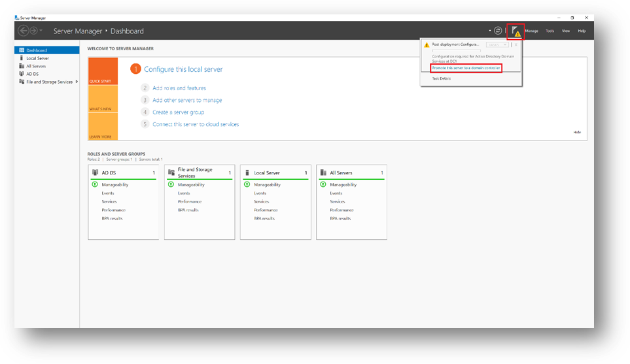This screenshot has height=364, width=630.
Task: Click orange step 1 circle icon
Action: tap(135, 69)
